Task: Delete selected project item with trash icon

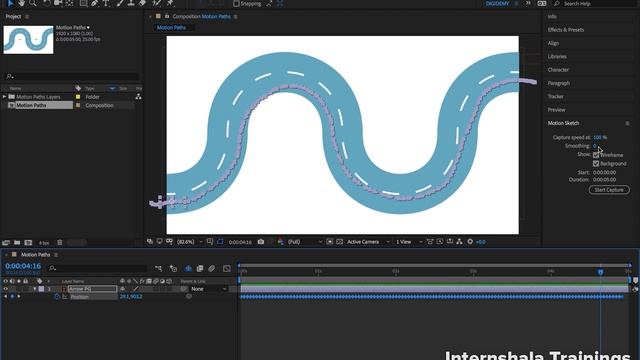Action: click(60, 242)
